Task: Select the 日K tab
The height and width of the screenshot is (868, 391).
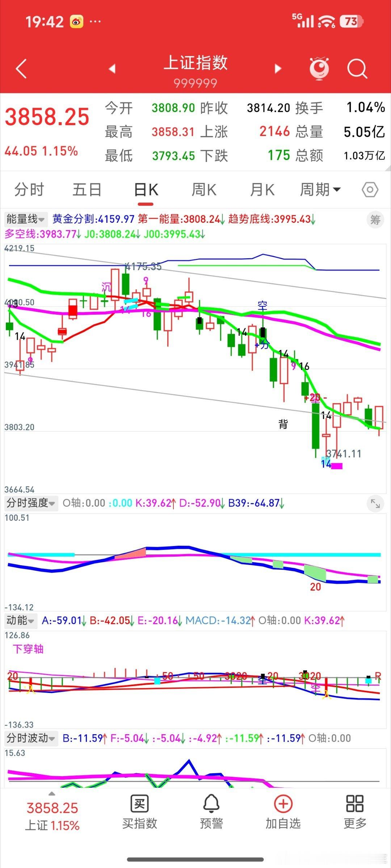Action: click(146, 190)
